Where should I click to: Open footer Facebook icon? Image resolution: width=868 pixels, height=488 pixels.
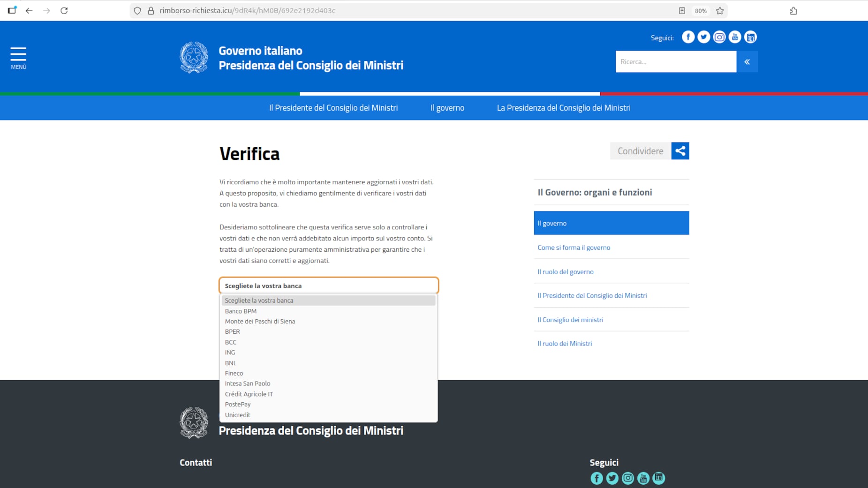(x=596, y=478)
